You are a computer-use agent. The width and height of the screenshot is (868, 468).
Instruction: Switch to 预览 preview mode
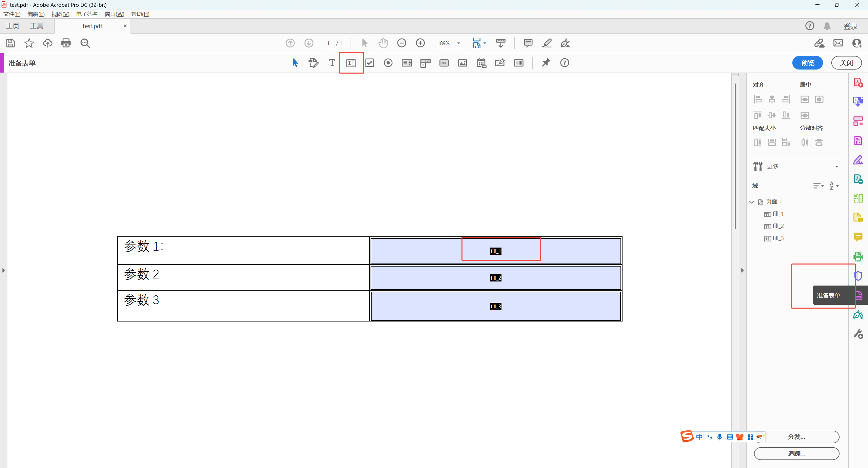(807, 63)
